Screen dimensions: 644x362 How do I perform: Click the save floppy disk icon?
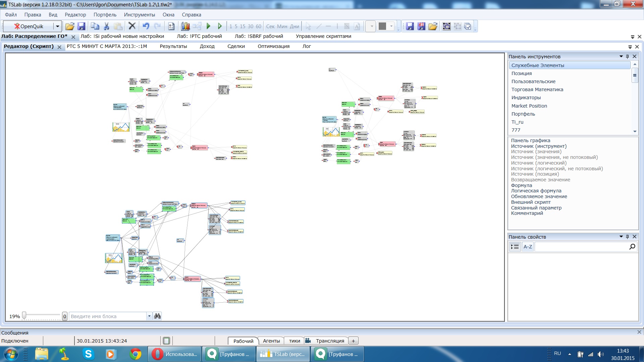point(81,26)
